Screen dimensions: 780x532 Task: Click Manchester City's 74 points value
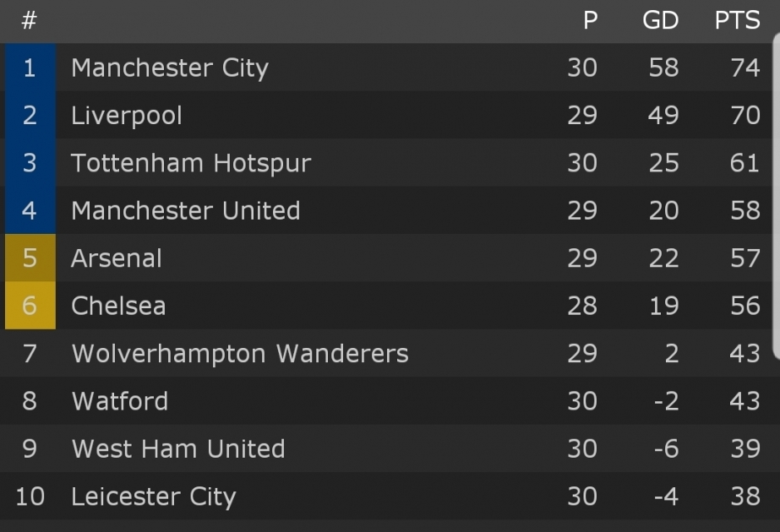745,68
